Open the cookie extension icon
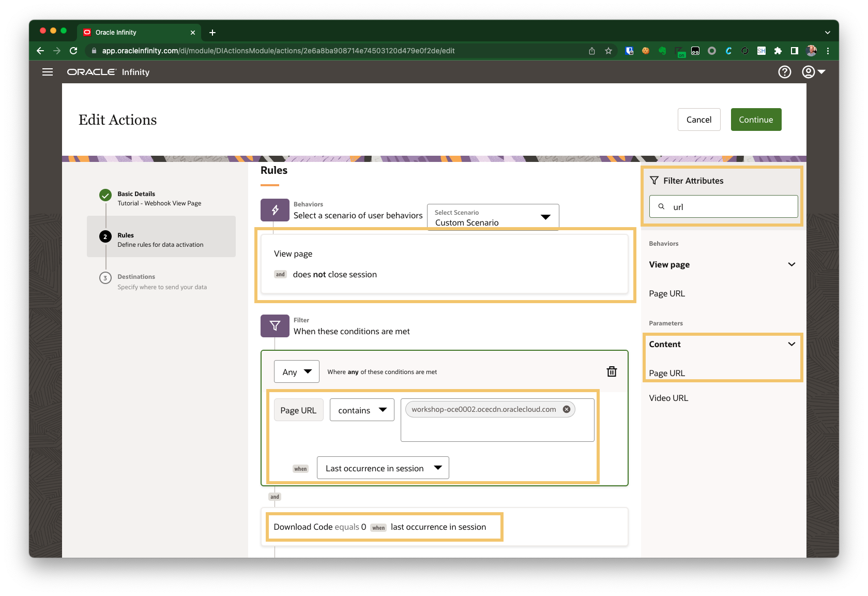The height and width of the screenshot is (596, 868). coord(646,51)
